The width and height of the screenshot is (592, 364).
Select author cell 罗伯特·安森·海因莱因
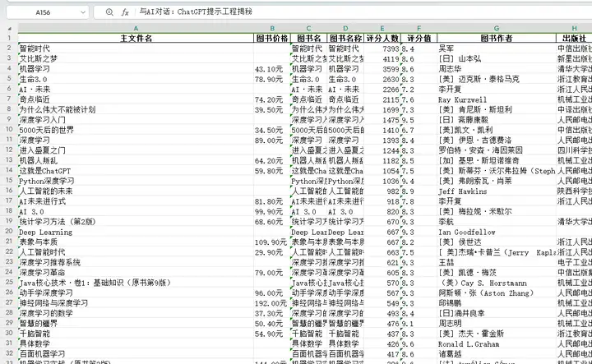pyautogui.click(x=497, y=150)
